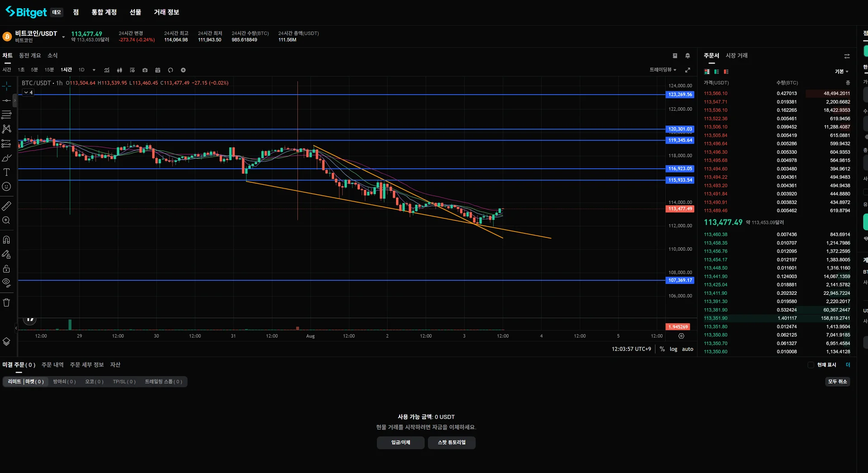Image resolution: width=868 pixels, height=473 pixels.
Task: Select the ruler measure tool
Action: pyautogui.click(x=6, y=206)
